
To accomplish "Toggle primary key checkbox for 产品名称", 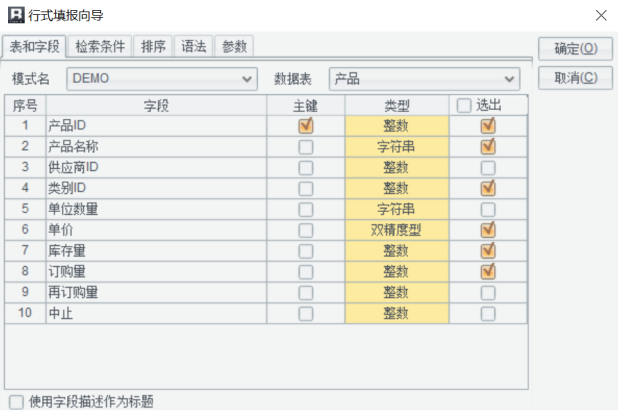I will click(305, 147).
